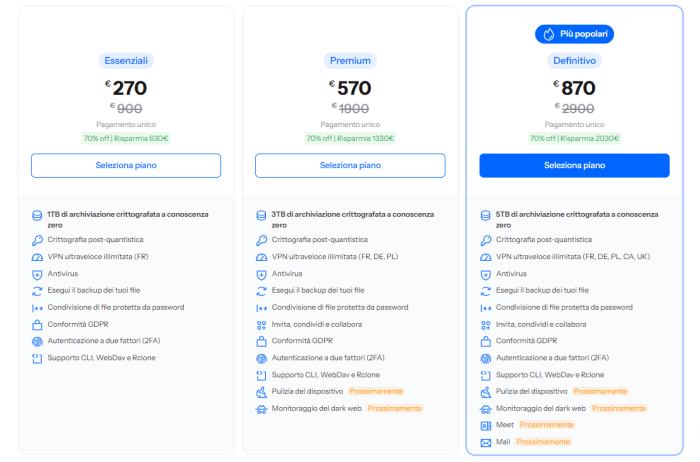Click the backup sync arrows icon in Premium
The width and height of the screenshot is (700, 462).
pos(261,291)
